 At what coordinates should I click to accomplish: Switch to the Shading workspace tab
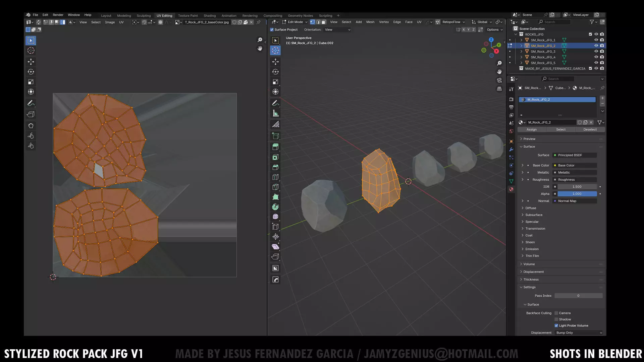(210, 16)
